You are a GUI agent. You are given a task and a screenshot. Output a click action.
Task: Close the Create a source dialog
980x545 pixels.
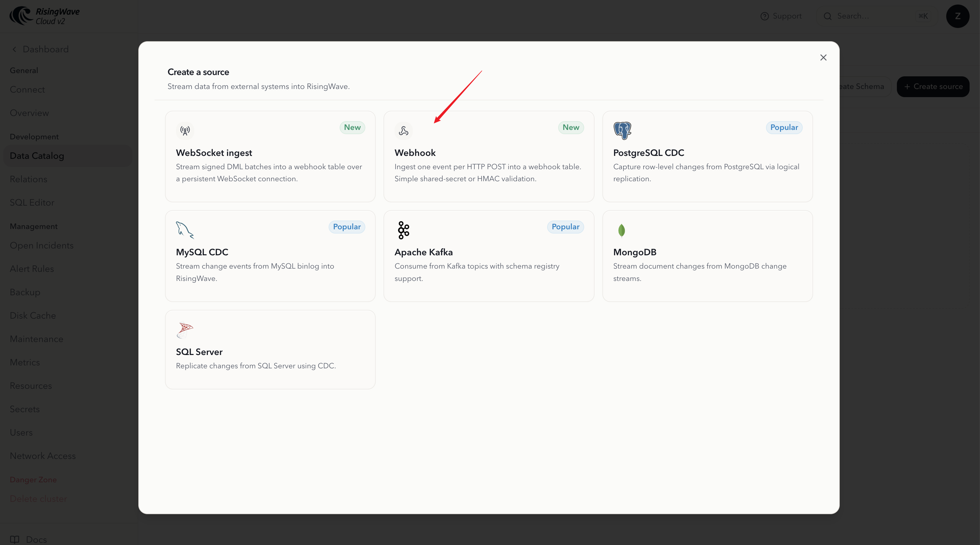pos(823,57)
